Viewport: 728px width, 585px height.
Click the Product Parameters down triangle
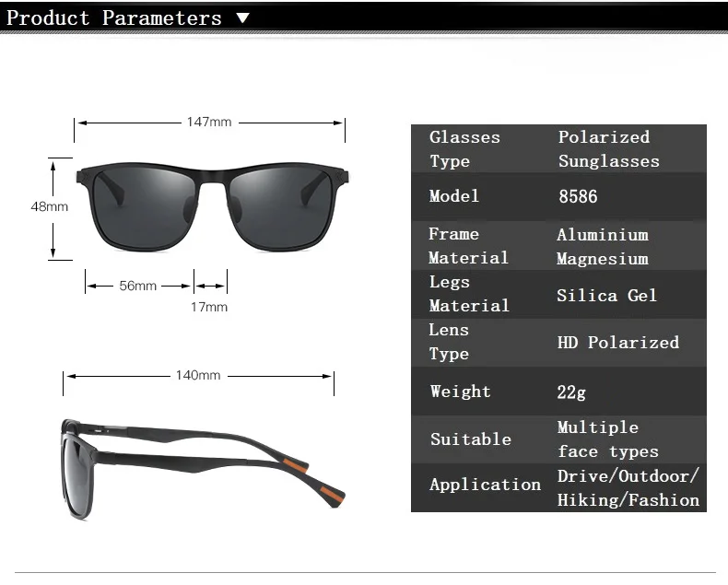243,18
